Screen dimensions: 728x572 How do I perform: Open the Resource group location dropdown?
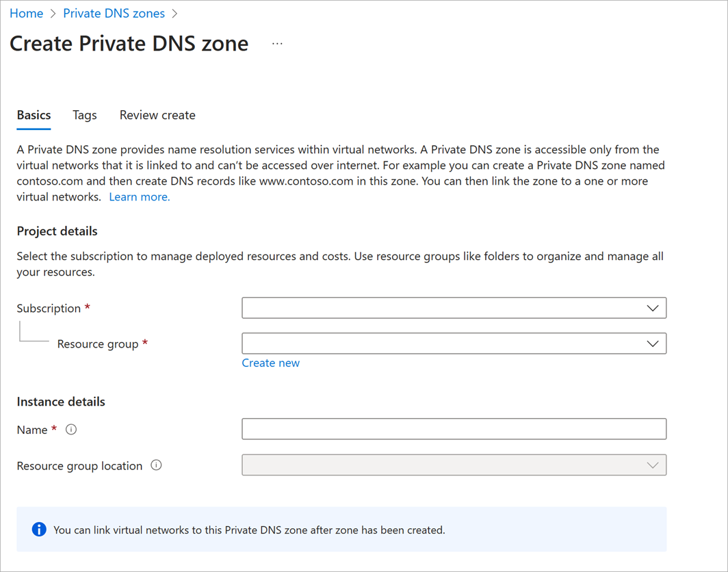[x=454, y=465]
